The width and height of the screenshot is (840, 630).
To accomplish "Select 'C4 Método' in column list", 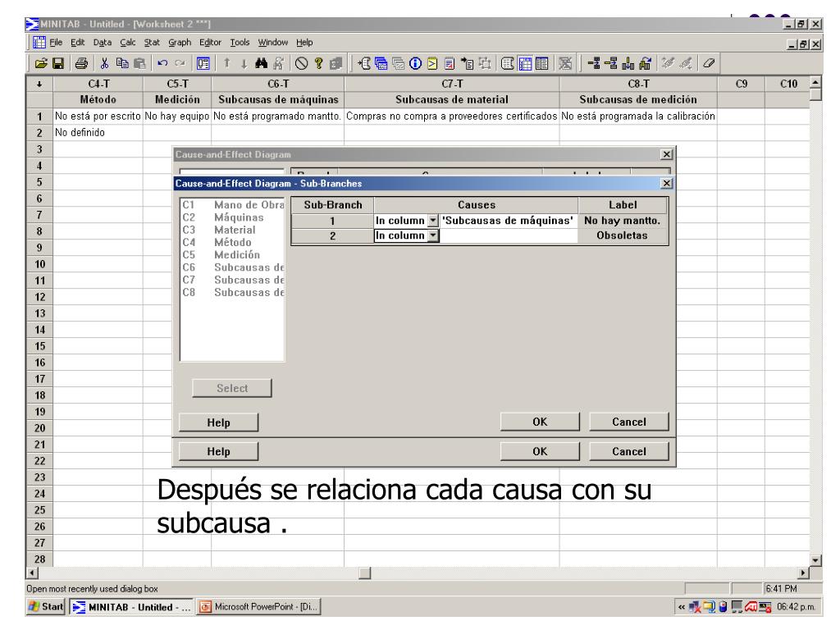I will coord(232,242).
